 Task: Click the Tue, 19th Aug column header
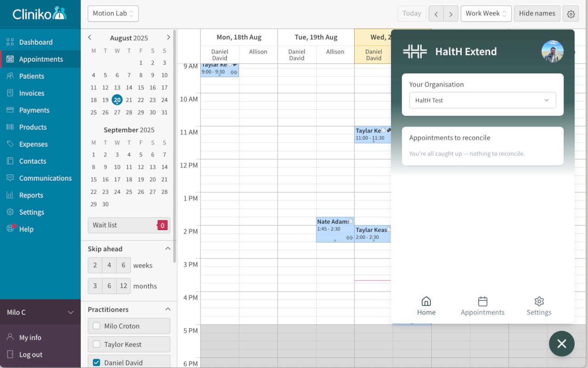(x=316, y=37)
